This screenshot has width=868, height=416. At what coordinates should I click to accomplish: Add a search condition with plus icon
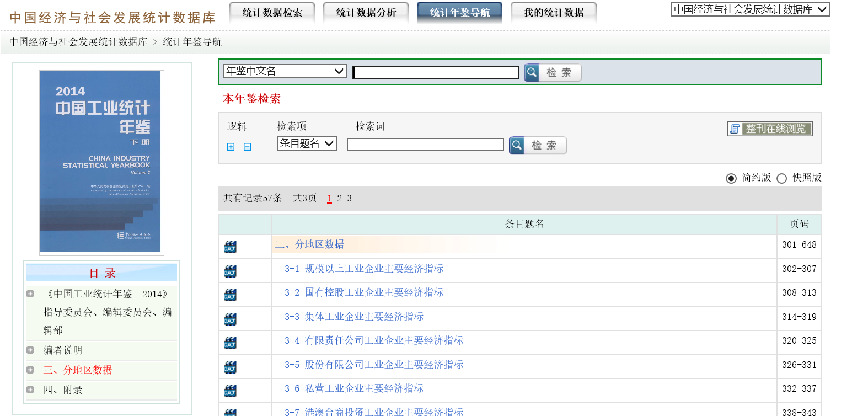pos(231,147)
